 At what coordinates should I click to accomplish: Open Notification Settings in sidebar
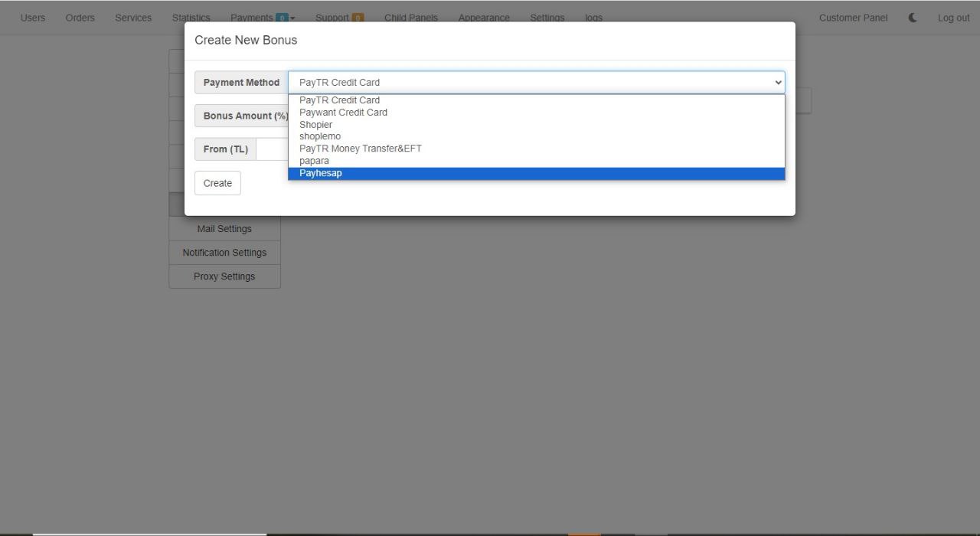point(224,253)
